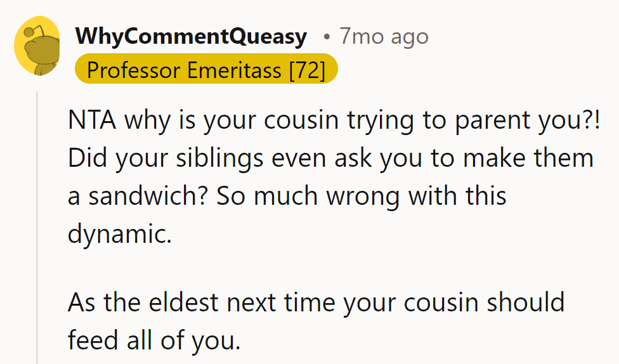
Task: Click the WhyCommentQueasy user avatar
Action: (37, 46)
